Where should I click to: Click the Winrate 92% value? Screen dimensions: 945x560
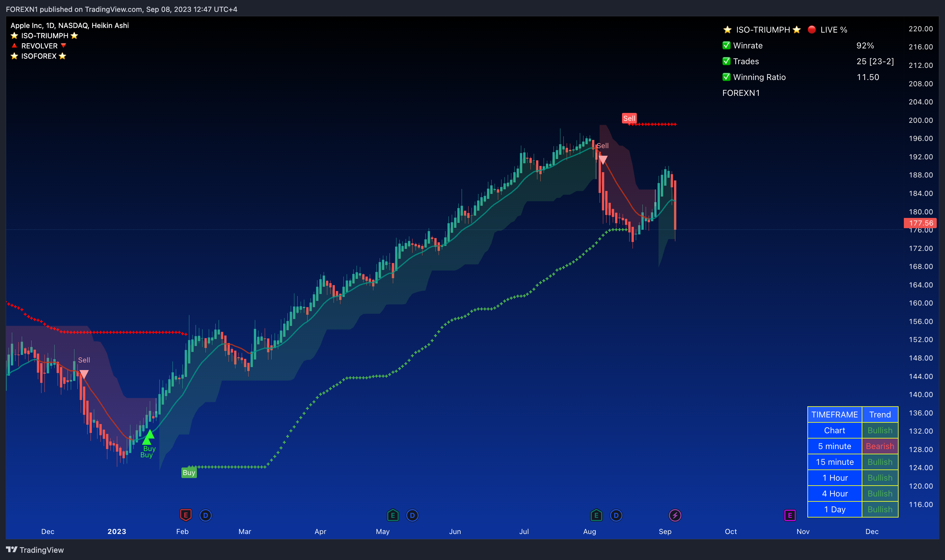pos(865,45)
